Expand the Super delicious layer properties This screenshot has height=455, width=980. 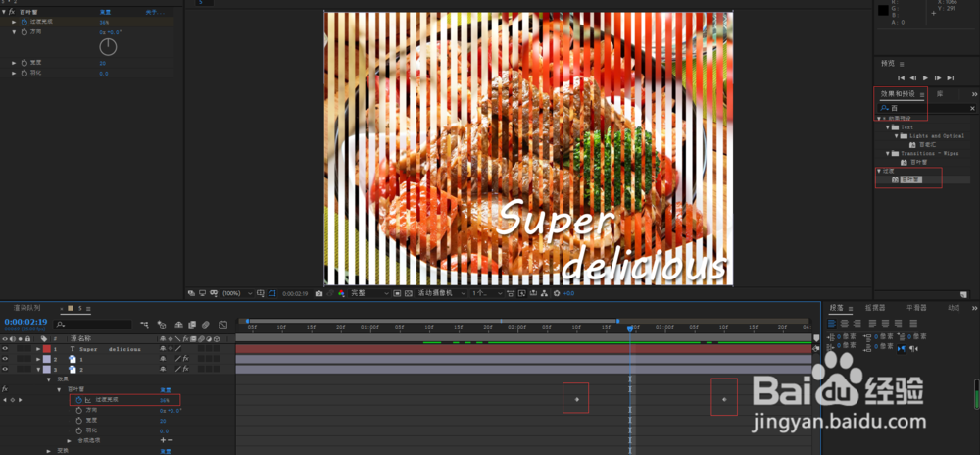[x=39, y=349]
